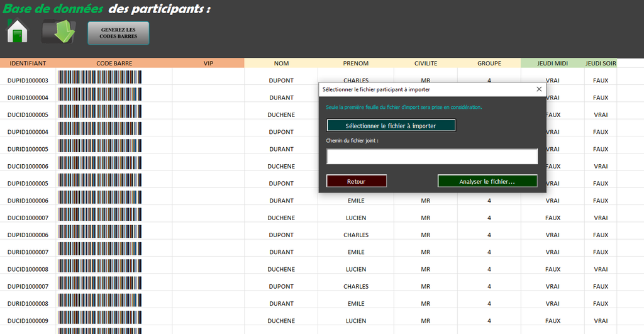Select the JEUDI SOIR column header
Image resolution: width=644 pixels, height=334 pixels.
pos(601,64)
